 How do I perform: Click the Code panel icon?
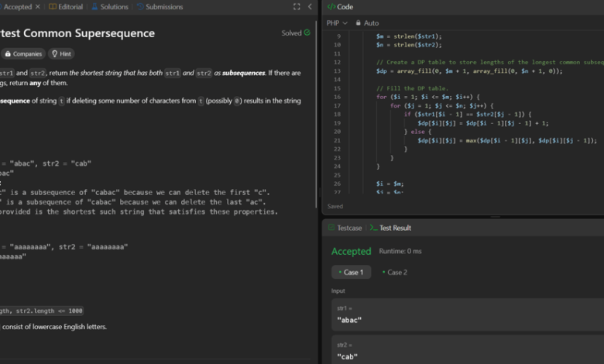[331, 6]
